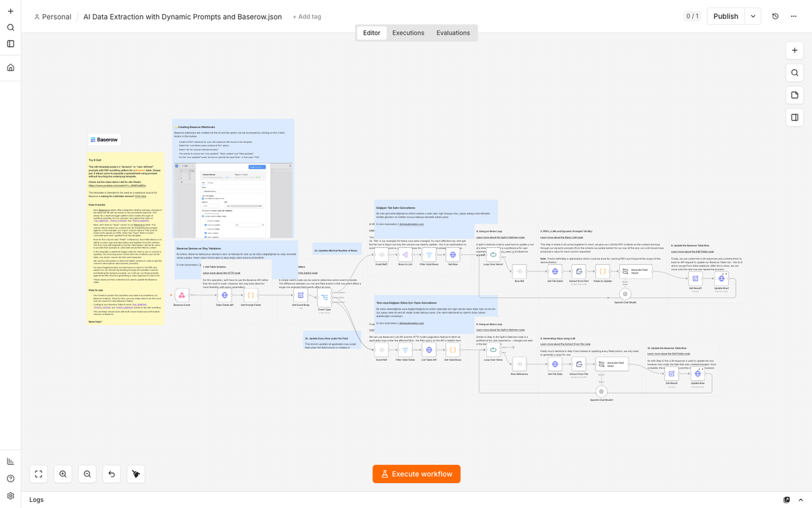Open the insights chart icon in sidebar

click(x=10, y=461)
